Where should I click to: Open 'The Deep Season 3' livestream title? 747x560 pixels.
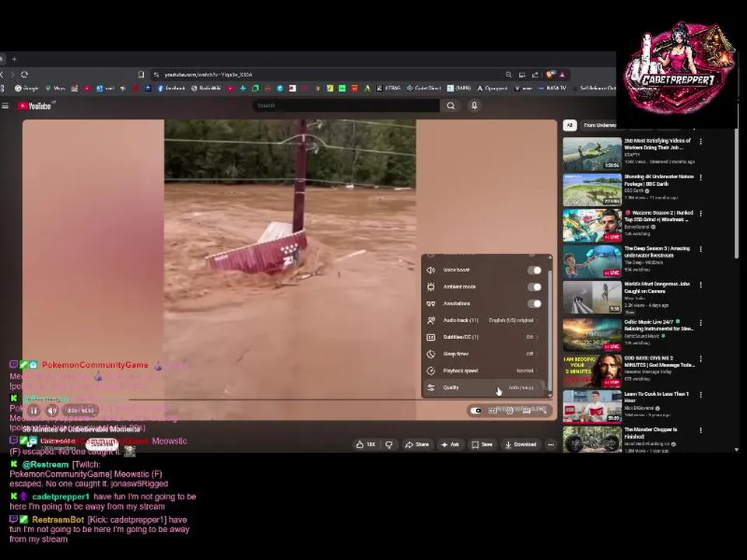(x=657, y=252)
